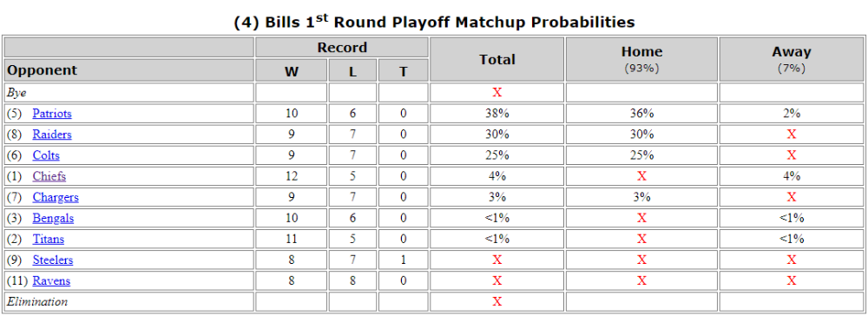Click the T ties column header
The width and height of the screenshot is (868, 329).
coord(403,71)
